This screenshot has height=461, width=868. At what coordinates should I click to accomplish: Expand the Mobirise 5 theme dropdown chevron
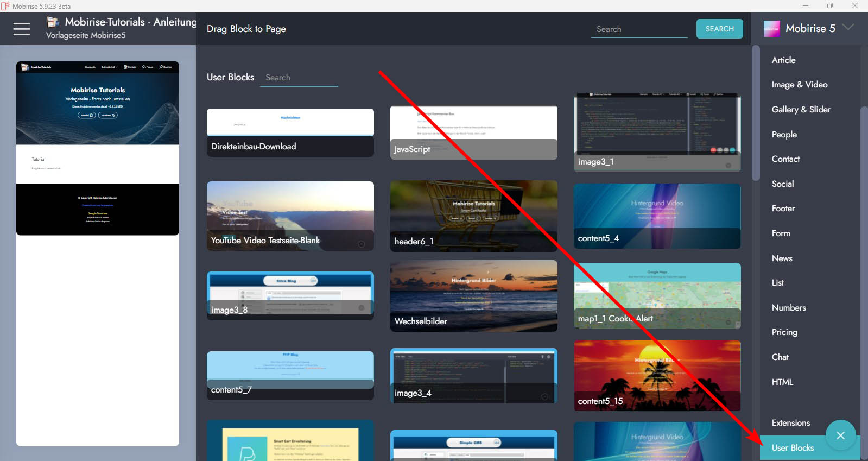click(x=848, y=28)
